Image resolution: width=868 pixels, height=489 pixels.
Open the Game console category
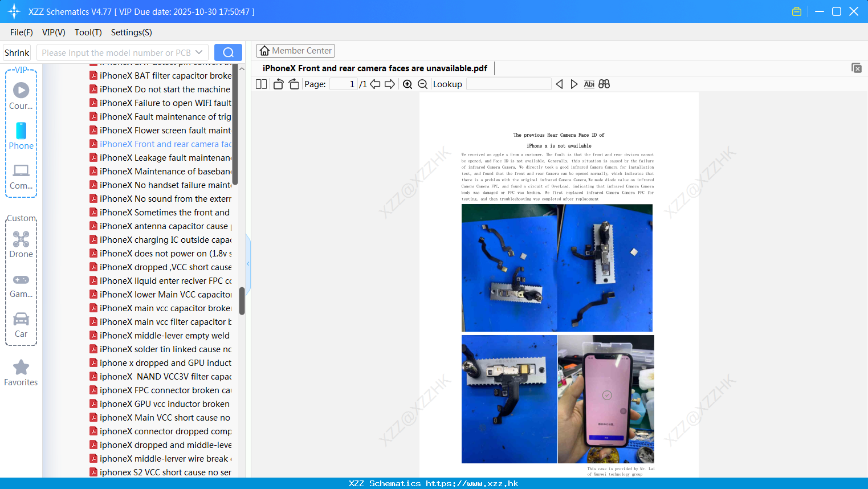click(21, 285)
